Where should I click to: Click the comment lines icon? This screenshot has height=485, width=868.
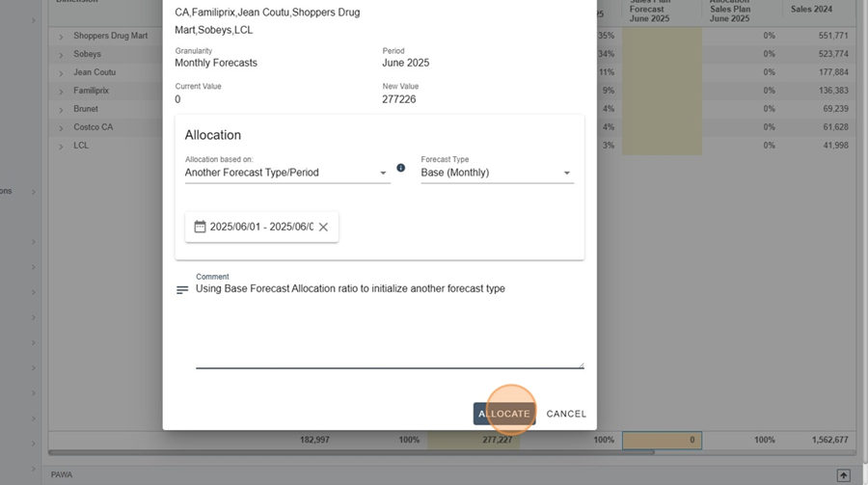(x=182, y=290)
